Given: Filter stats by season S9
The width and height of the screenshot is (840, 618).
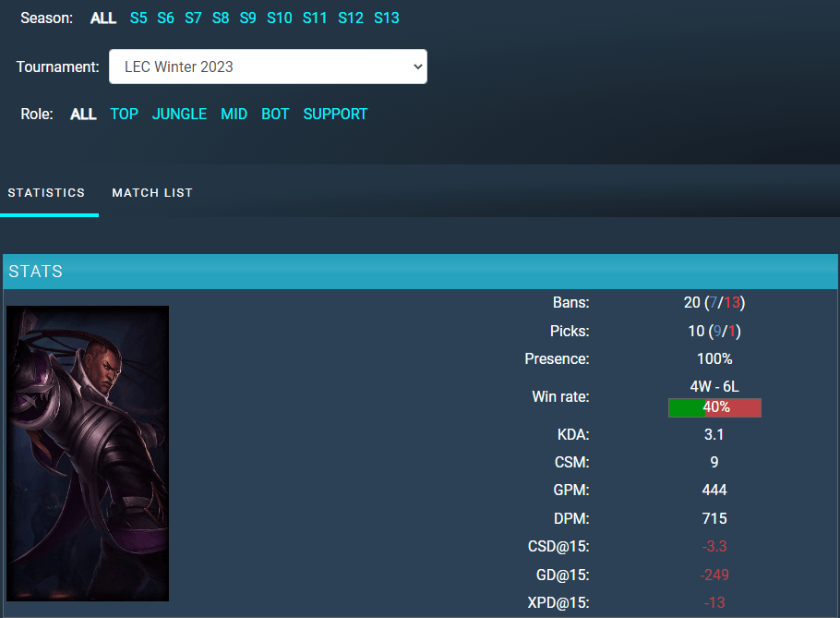Looking at the screenshot, I should (247, 18).
